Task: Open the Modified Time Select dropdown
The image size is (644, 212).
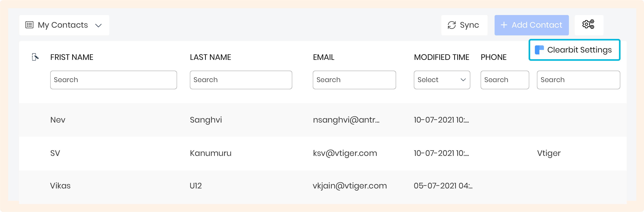Action: pyautogui.click(x=442, y=80)
